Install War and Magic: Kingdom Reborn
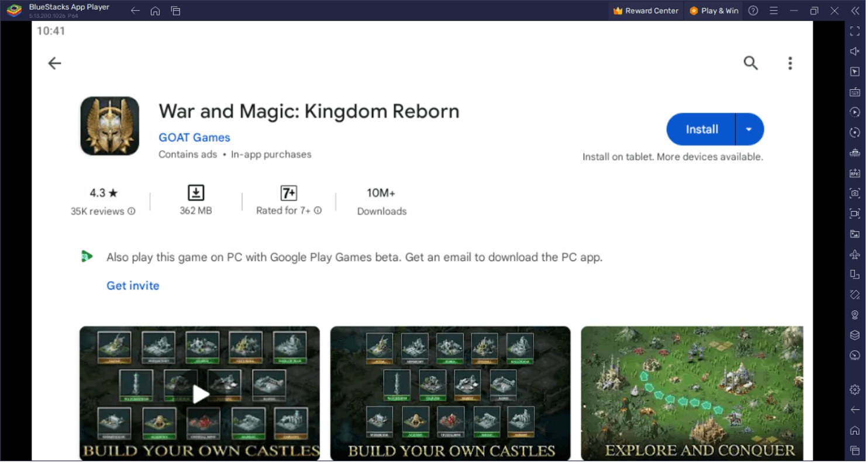 pyautogui.click(x=701, y=129)
